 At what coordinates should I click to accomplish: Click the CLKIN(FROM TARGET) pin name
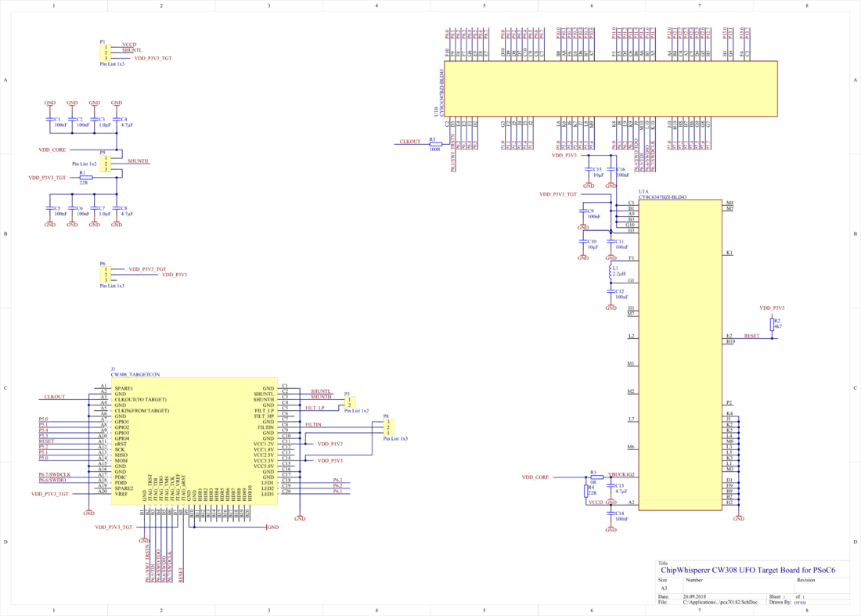click(142, 411)
